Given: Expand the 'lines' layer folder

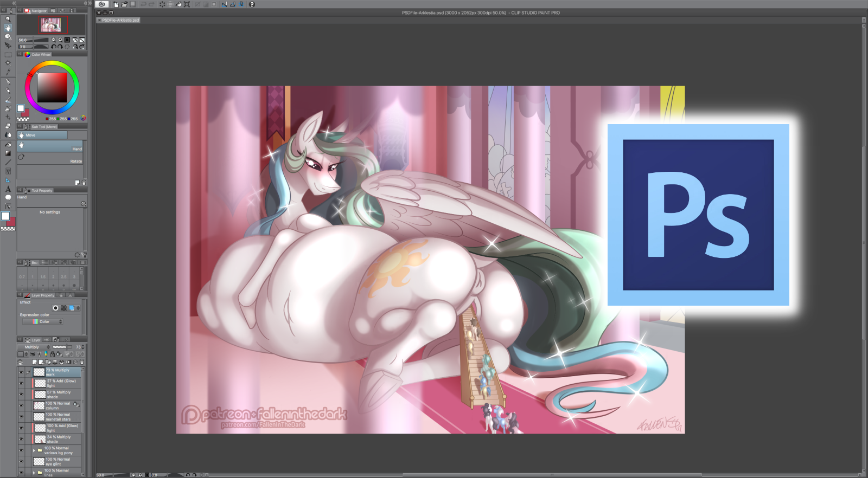Looking at the screenshot, I should [x=34, y=473].
